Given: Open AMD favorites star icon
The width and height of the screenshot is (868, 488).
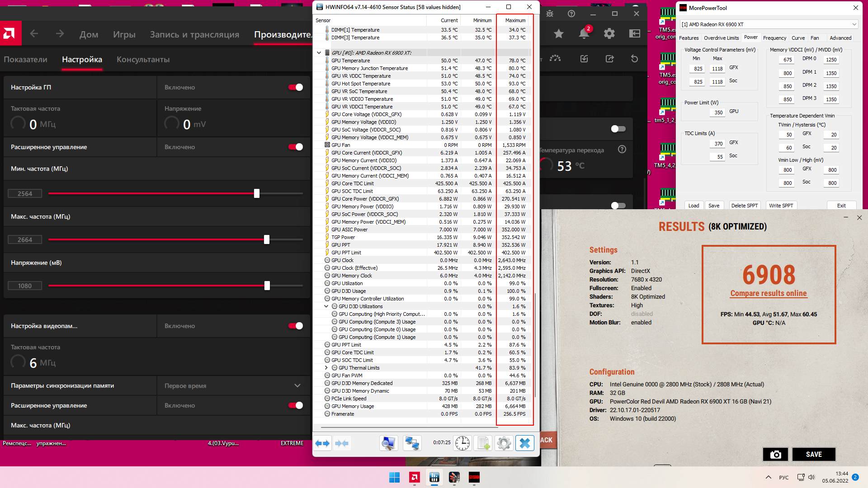Looking at the screenshot, I should (x=559, y=33).
